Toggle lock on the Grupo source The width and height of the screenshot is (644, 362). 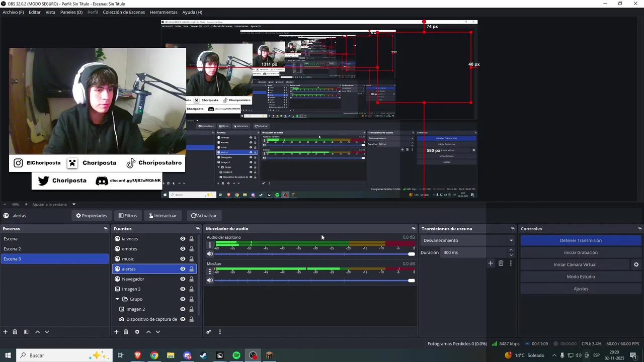tap(191, 299)
